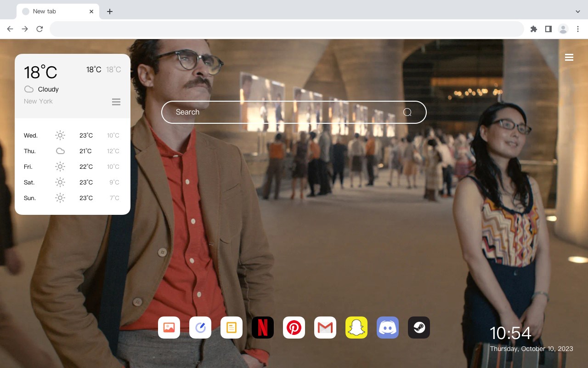This screenshot has height=368, width=588.
Task: Click Friday's high temperature 22°C
Action: (x=86, y=167)
